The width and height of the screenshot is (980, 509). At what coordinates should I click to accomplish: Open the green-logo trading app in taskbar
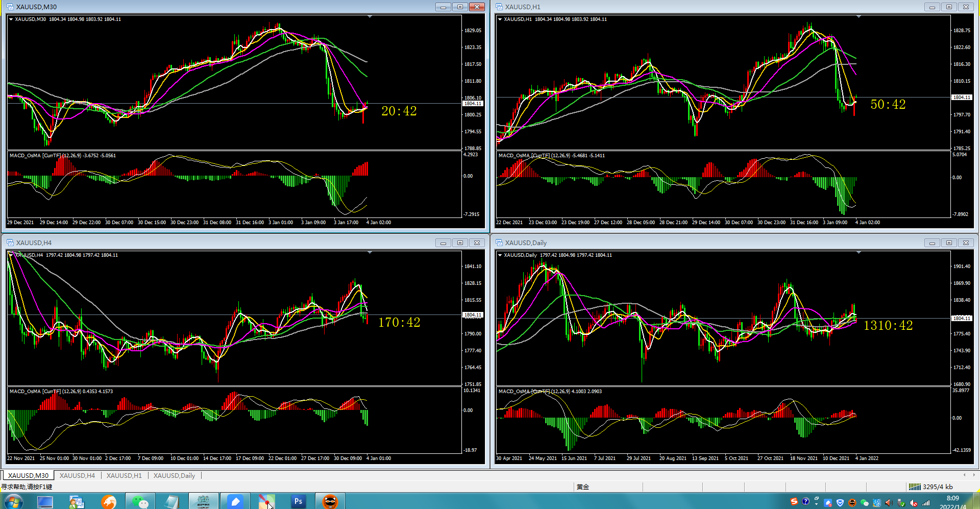click(203, 502)
